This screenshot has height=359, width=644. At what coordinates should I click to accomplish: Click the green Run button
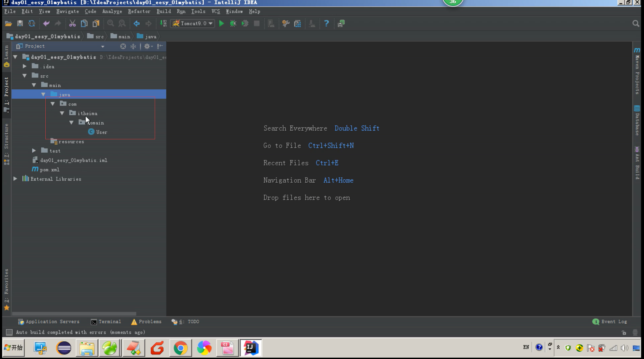(221, 23)
